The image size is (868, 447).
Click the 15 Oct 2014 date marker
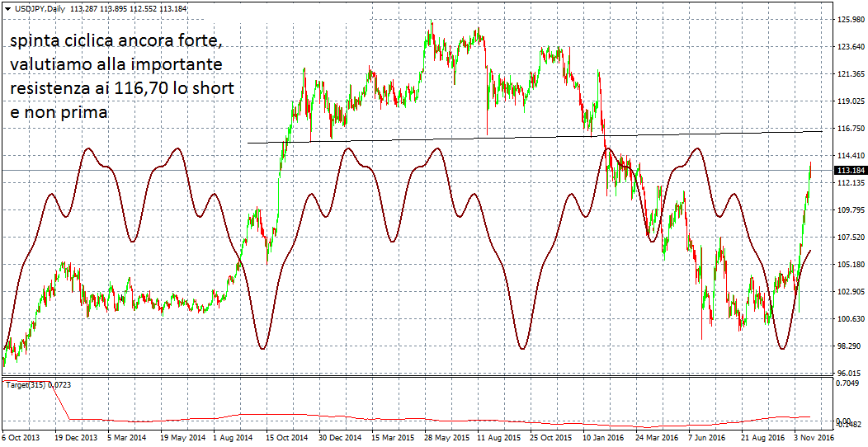click(x=288, y=438)
